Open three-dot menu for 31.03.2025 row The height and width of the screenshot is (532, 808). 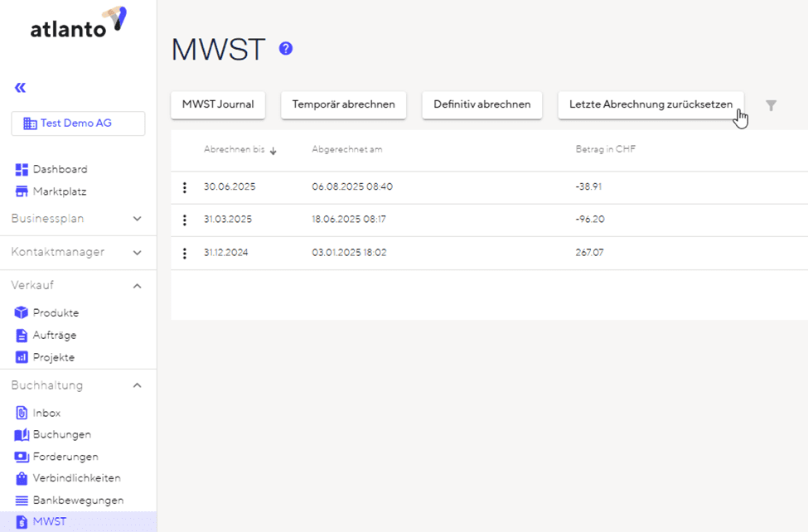185,220
